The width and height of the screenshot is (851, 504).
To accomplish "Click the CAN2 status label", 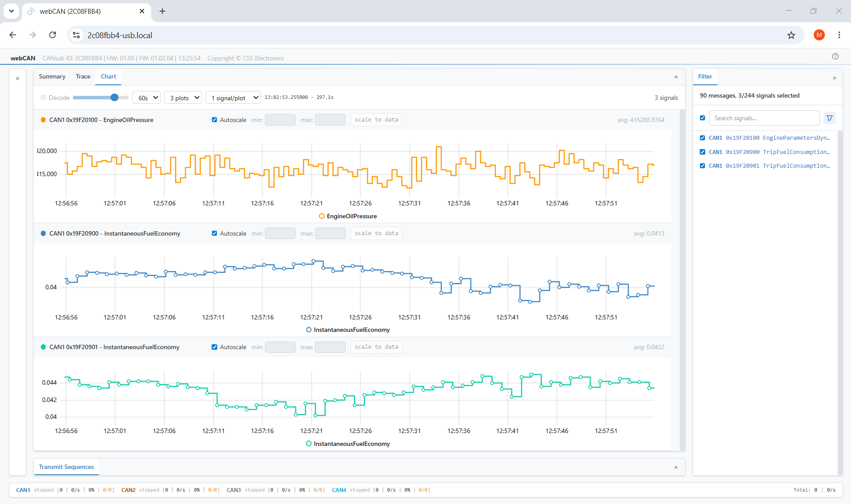I will coord(128,490).
